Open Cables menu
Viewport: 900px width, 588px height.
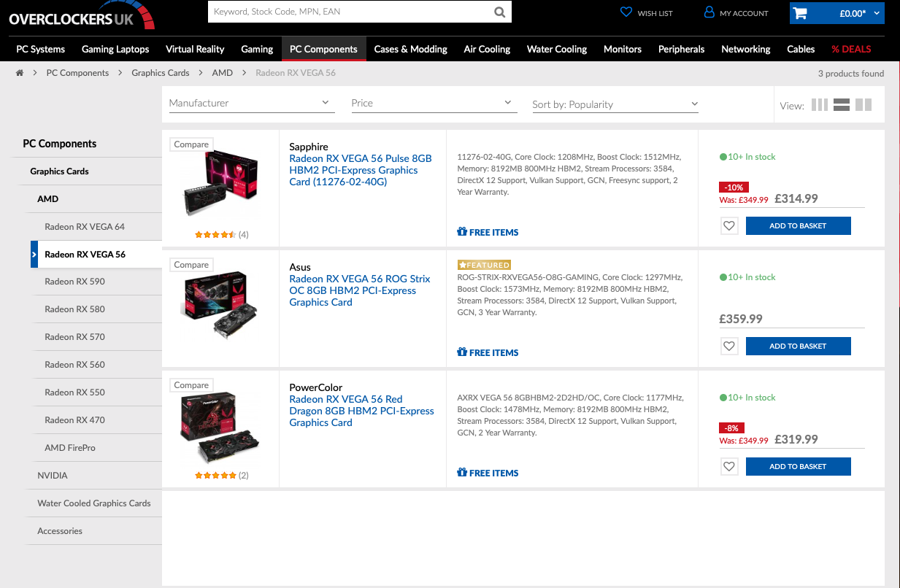click(x=801, y=49)
